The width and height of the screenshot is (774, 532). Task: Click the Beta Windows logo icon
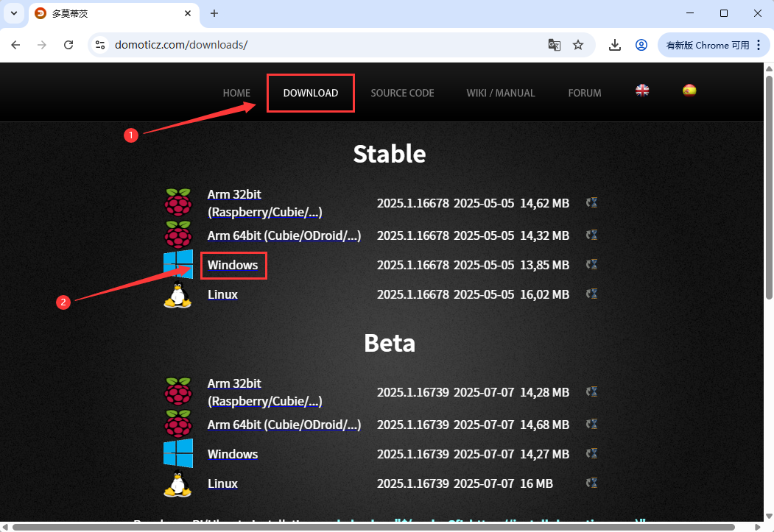178,453
